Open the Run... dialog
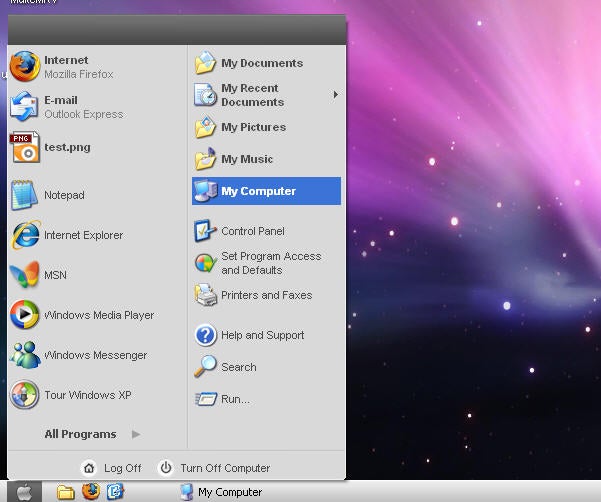The width and height of the screenshot is (601, 502). point(234,399)
